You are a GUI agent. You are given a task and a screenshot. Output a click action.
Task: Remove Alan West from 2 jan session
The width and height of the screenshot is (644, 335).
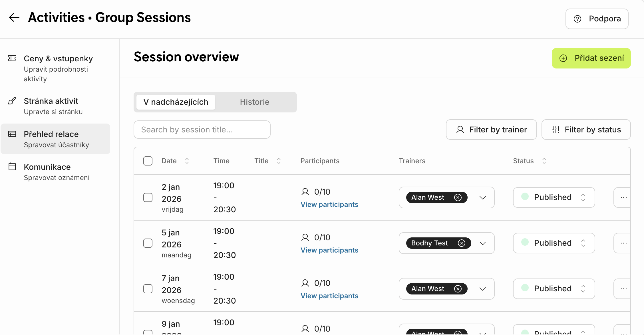(x=458, y=197)
